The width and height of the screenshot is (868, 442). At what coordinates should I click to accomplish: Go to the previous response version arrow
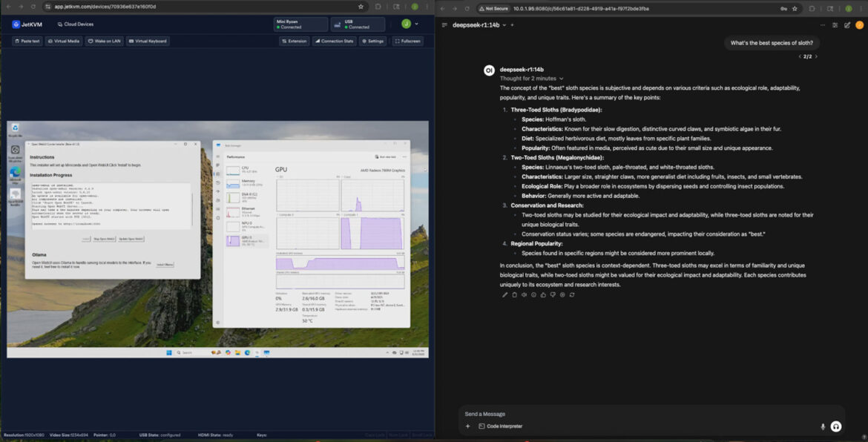pos(799,56)
